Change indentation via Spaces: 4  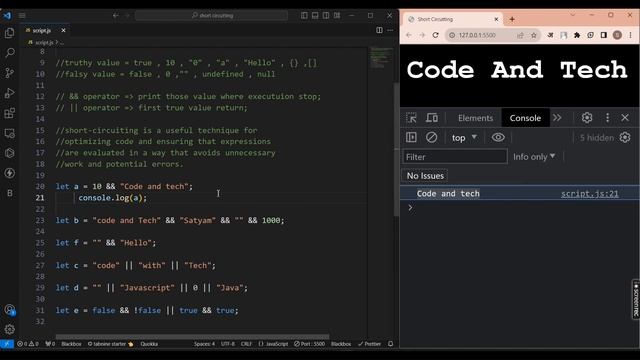click(204, 344)
